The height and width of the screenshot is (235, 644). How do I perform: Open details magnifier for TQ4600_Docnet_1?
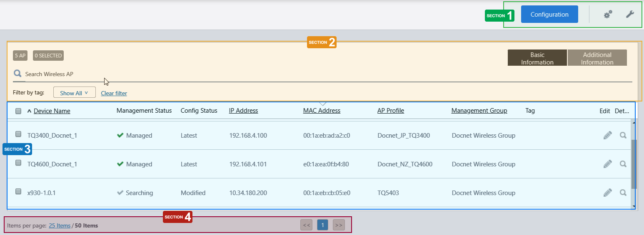[623, 164]
